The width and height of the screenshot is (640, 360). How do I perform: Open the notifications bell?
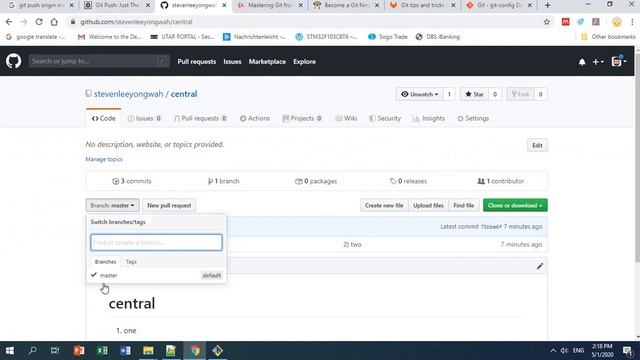(x=582, y=62)
